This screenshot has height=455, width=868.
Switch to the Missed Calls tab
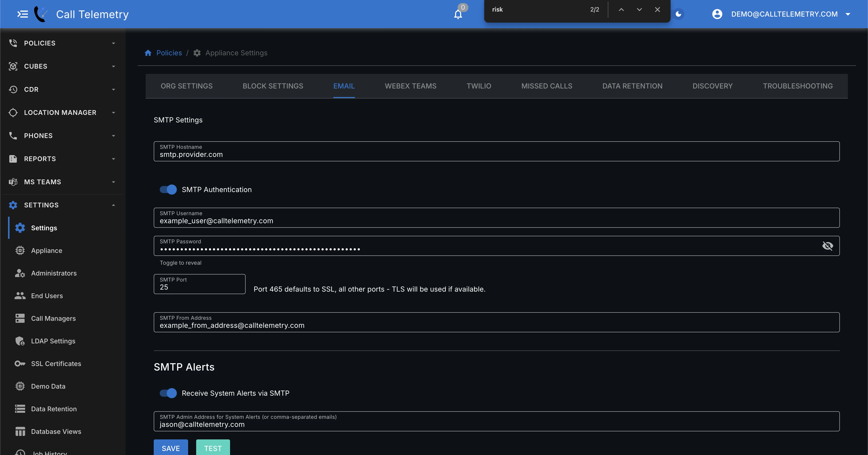[x=547, y=86]
